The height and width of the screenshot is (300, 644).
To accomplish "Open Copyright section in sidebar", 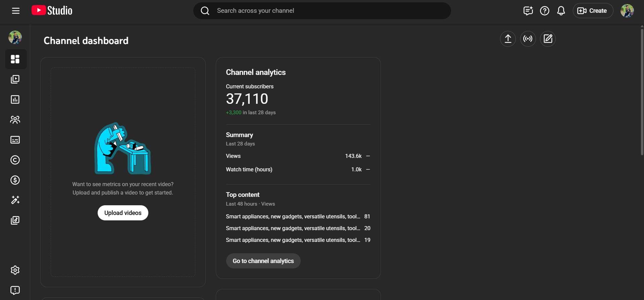I will (15, 160).
